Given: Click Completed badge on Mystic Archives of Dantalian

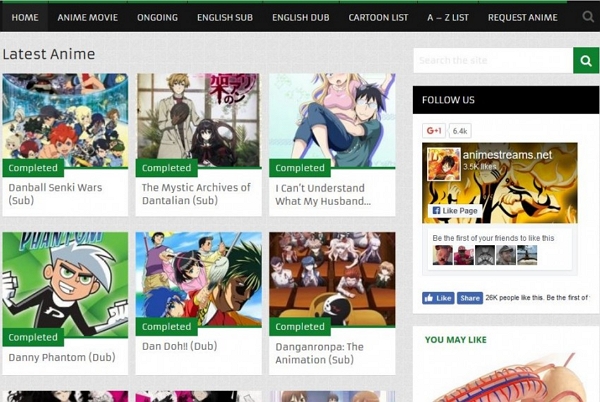Looking at the screenshot, I should tap(166, 168).
